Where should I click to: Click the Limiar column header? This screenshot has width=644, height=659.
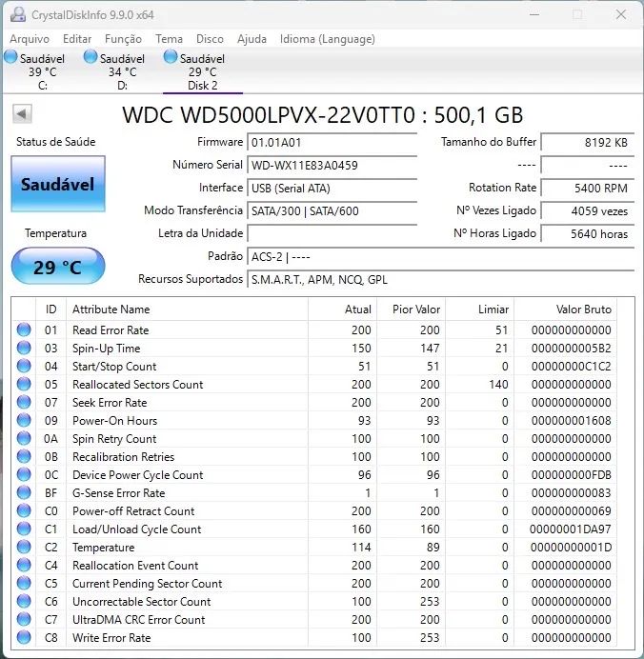(479, 310)
